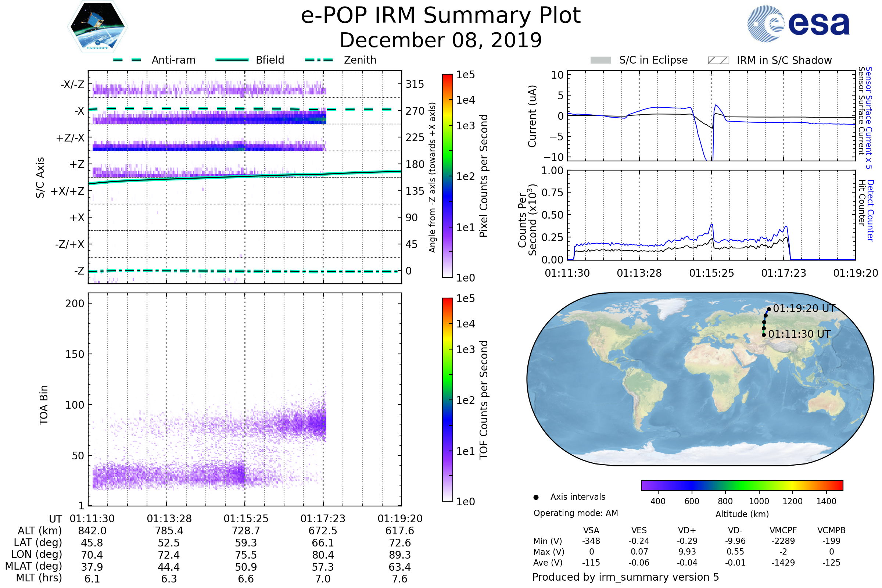Click the e-POP IRM Summary Plot title

(x=441, y=16)
